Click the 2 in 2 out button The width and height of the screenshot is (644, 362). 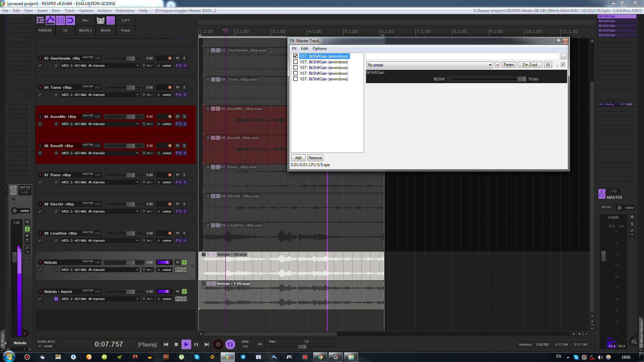coord(530,65)
